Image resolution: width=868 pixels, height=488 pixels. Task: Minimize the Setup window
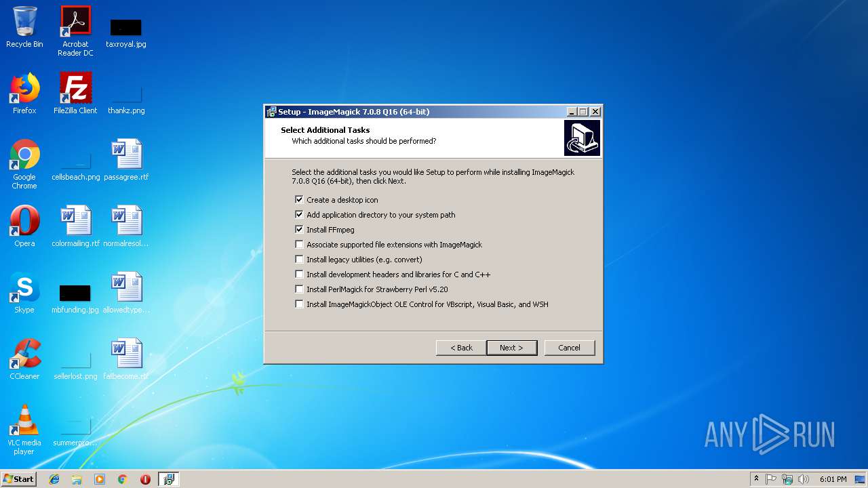pyautogui.click(x=572, y=112)
